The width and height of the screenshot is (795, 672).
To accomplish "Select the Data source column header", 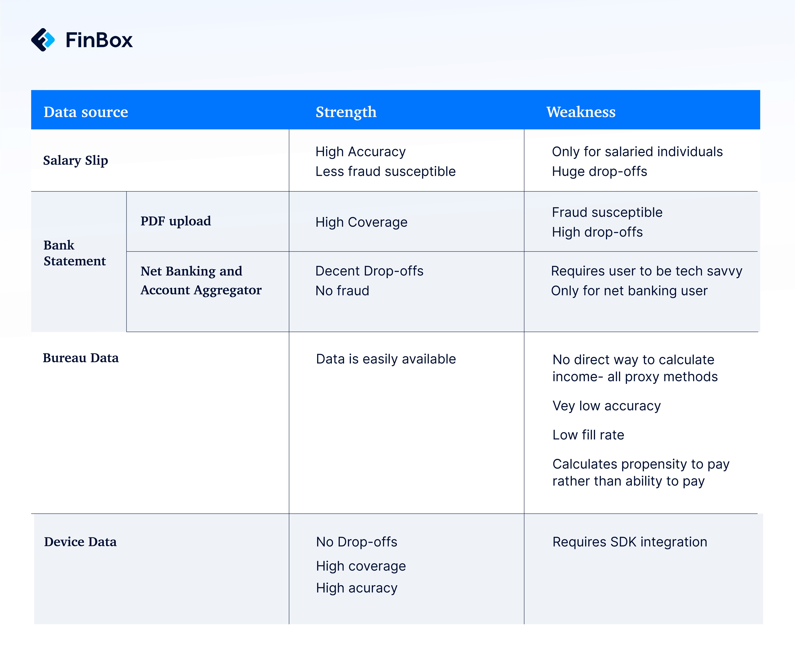I will click(x=86, y=112).
